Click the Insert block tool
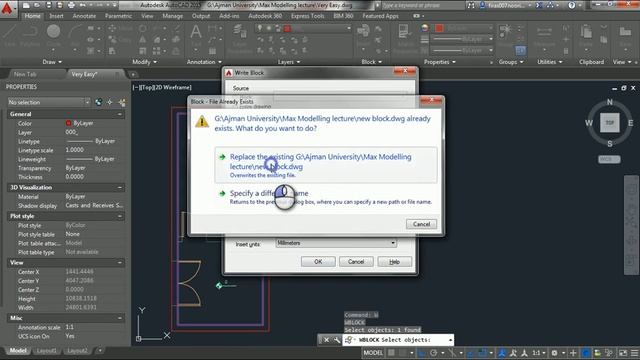 point(363,35)
